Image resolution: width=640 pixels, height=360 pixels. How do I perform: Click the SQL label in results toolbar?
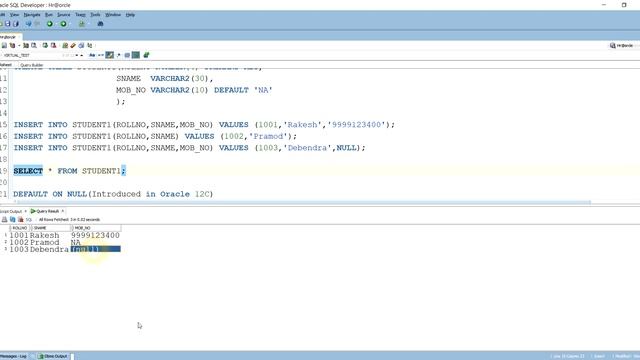tap(29, 220)
